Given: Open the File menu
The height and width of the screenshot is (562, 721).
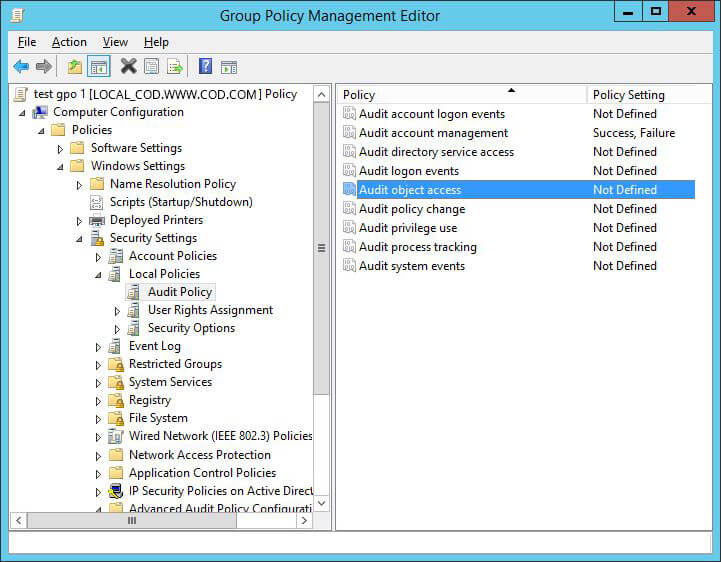Looking at the screenshot, I should 27,42.
